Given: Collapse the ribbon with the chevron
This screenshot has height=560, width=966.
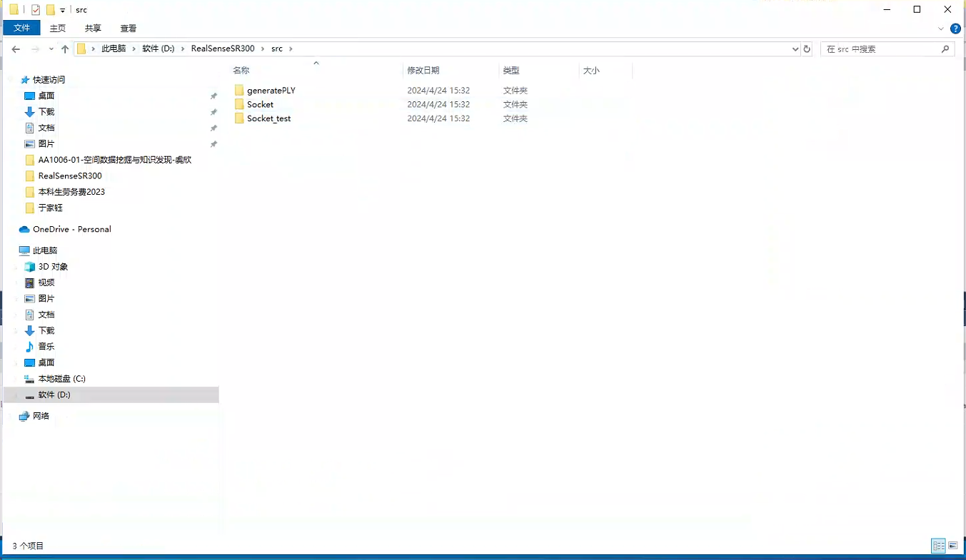Looking at the screenshot, I should (941, 29).
